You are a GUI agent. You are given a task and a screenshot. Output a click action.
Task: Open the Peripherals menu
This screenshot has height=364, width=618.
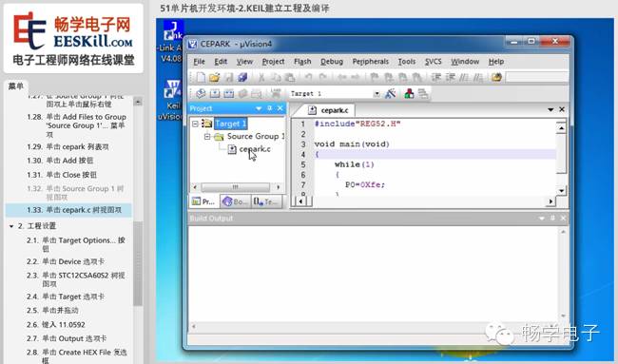click(371, 62)
